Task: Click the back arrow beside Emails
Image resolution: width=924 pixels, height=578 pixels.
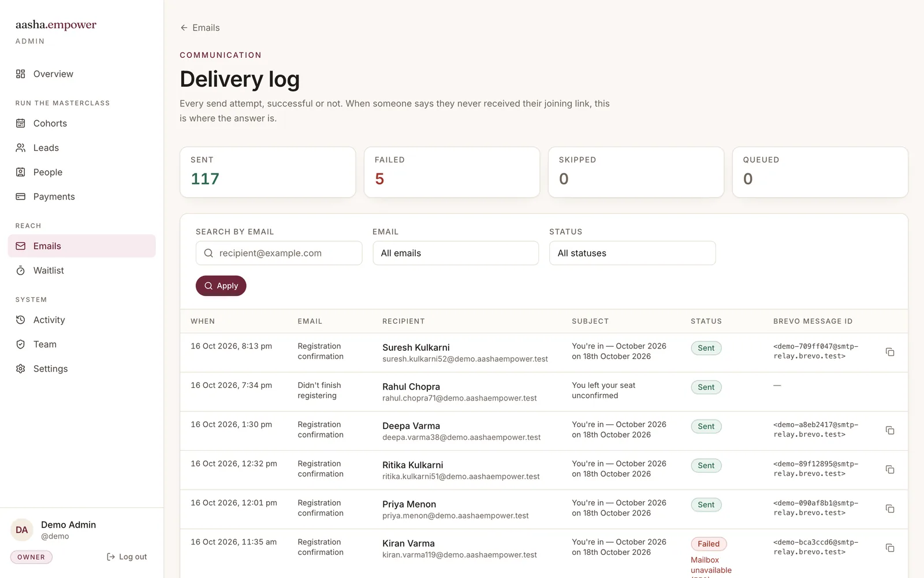Action: [x=184, y=28]
